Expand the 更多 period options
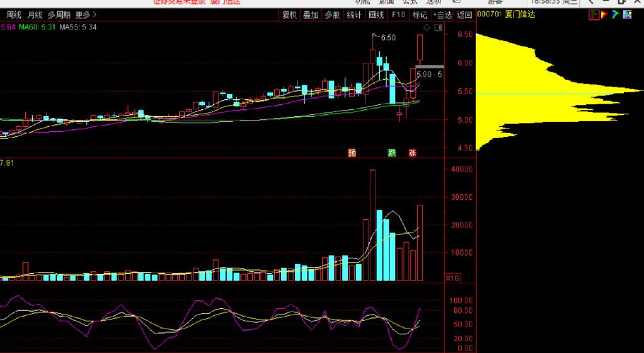644x353 pixels. click(86, 15)
